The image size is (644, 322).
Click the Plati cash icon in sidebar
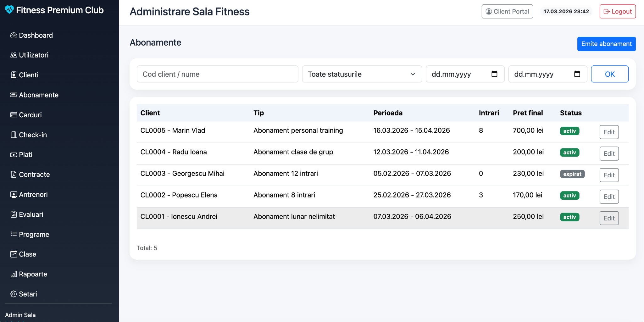(x=14, y=154)
